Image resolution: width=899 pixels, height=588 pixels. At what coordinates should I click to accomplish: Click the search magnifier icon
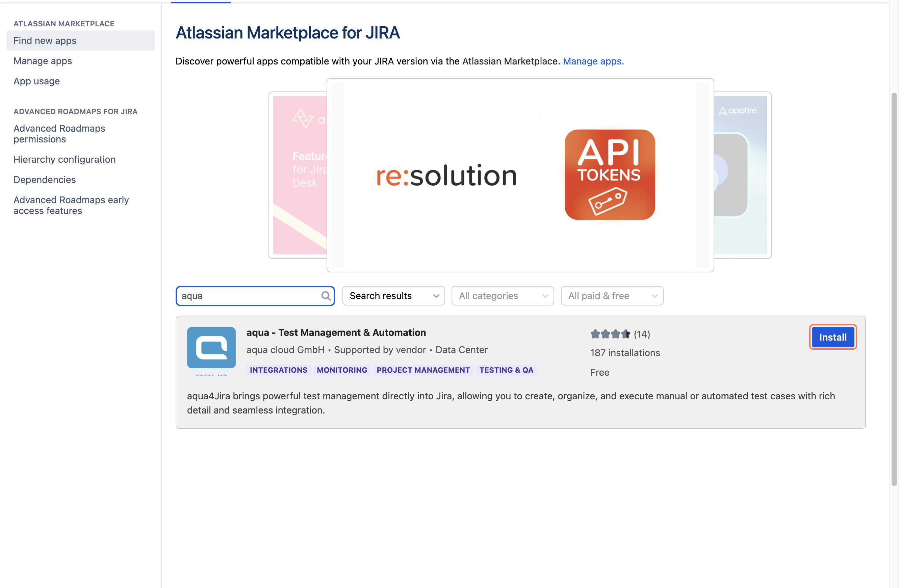pos(326,296)
